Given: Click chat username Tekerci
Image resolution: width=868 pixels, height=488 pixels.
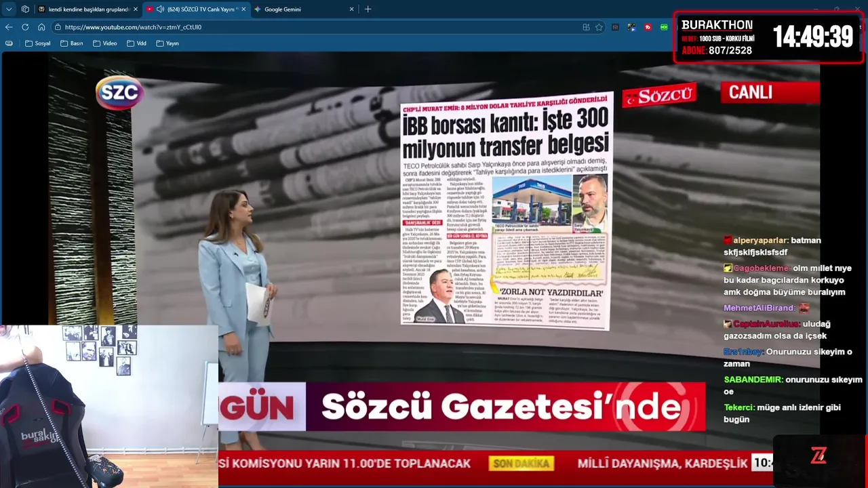Looking at the screenshot, I should pos(739,407).
